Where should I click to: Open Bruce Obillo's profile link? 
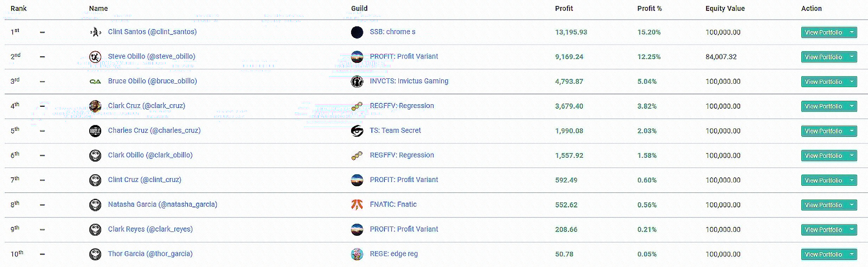[x=153, y=81]
